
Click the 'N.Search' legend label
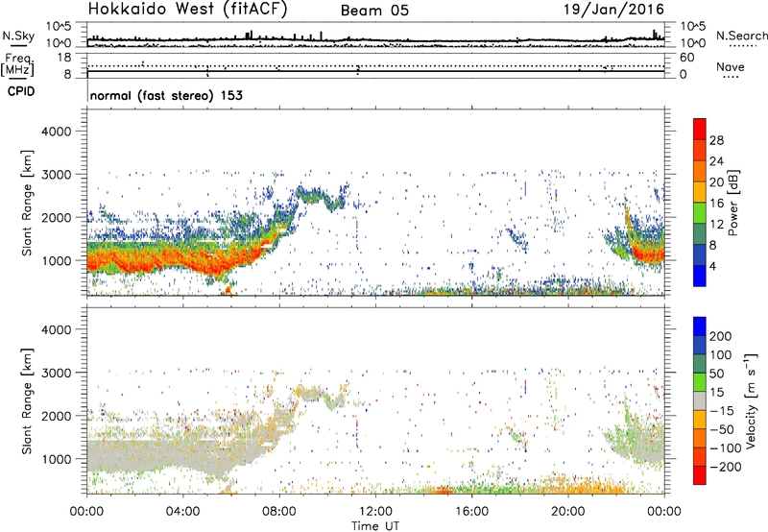[741, 36]
